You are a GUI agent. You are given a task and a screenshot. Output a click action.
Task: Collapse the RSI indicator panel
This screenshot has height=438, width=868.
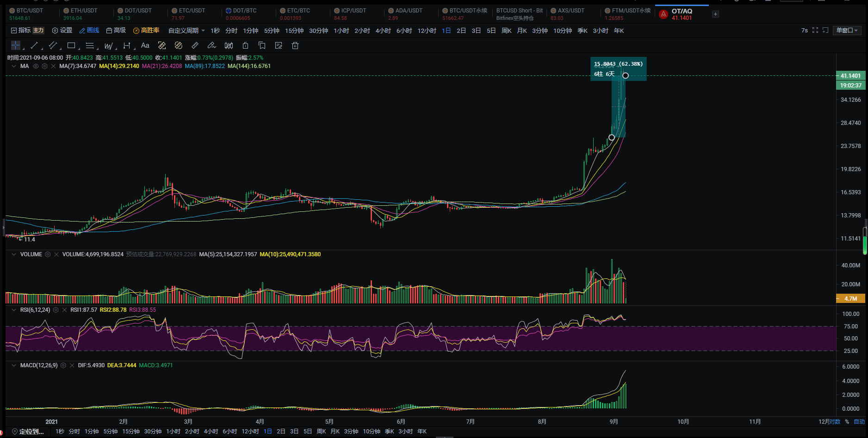coord(13,310)
